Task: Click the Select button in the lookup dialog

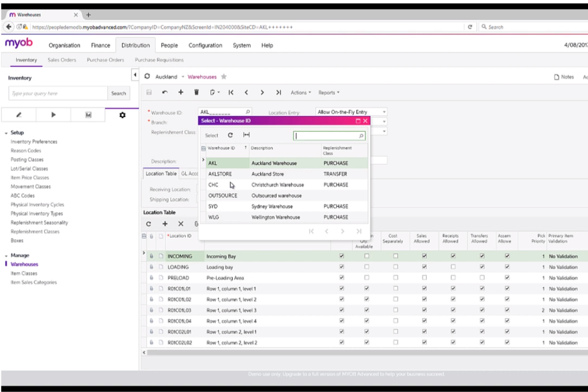Action: [x=211, y=135]
